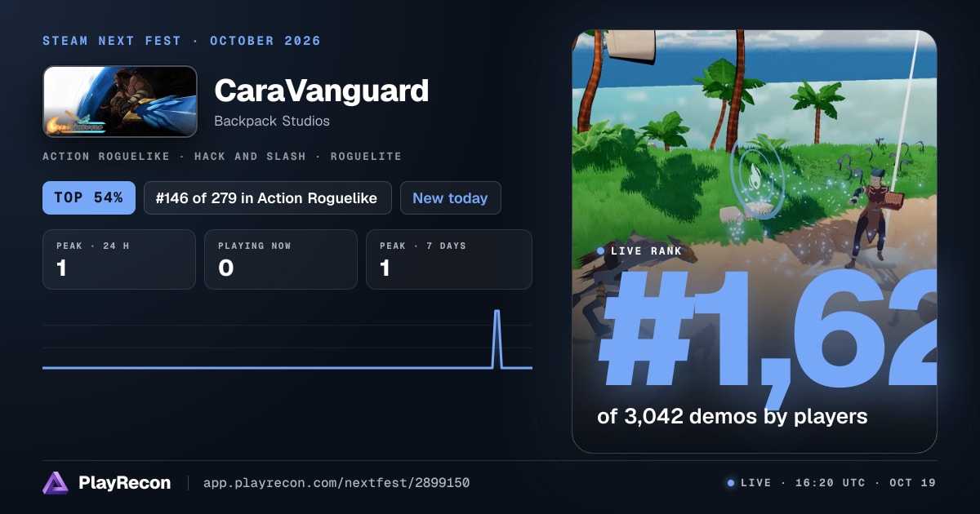Click the Backpack Studios developer name

pyautogui.click(x=272, y=121)
